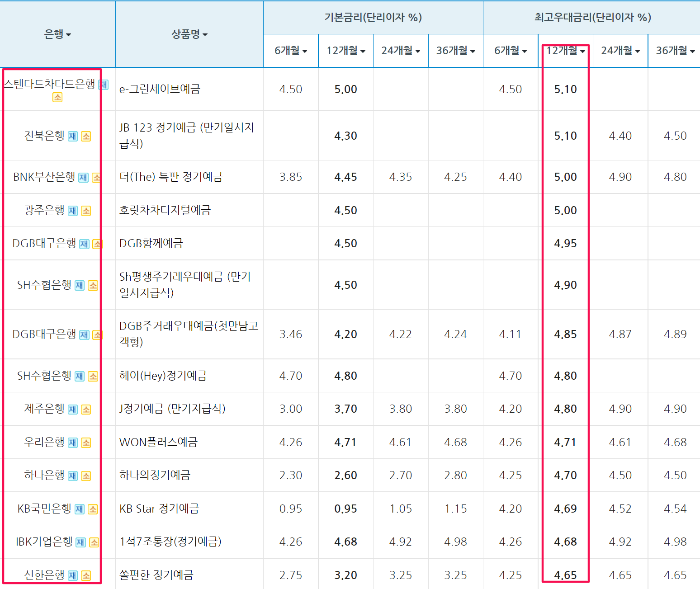Image resolution: width=700 pixels, height=589 pixels.
Task: Click the 소 badge beside 신한은행
Action: coord(86,575)
